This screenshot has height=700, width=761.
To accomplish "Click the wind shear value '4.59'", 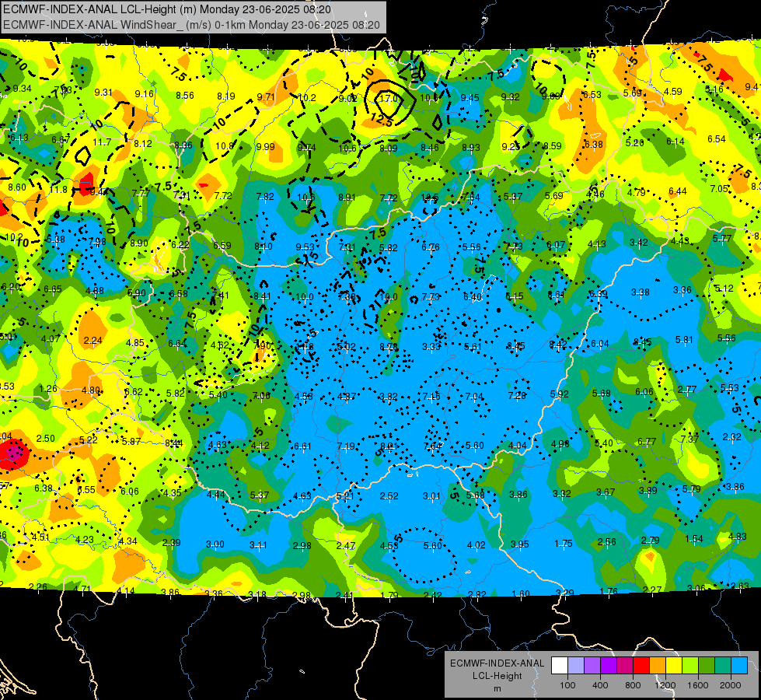I will tap(672, 91).
